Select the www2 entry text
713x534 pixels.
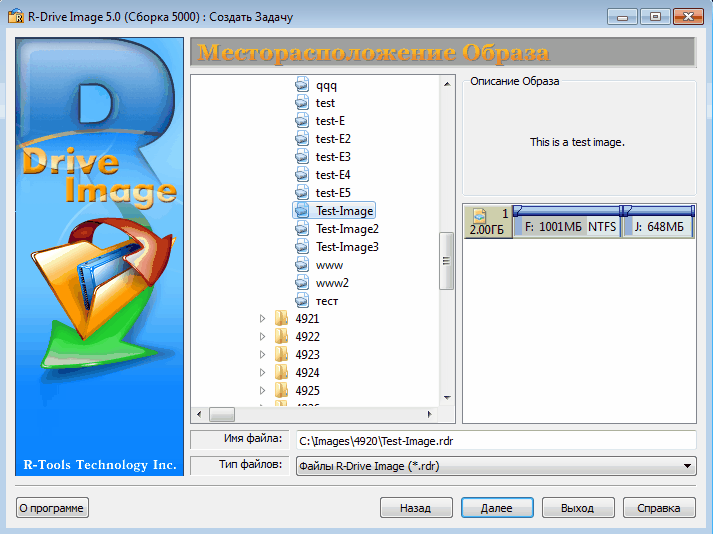click(332, 283)
